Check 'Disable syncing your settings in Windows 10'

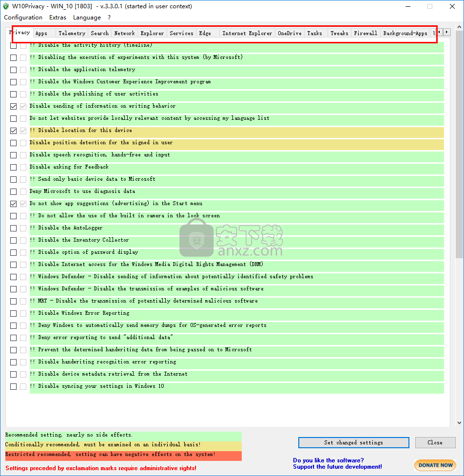tap(13, 386)
